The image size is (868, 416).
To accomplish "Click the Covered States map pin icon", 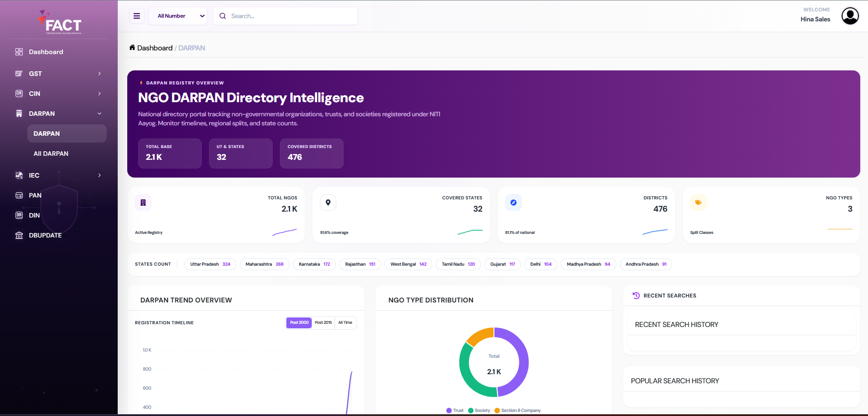I will (x=328, y=203).
